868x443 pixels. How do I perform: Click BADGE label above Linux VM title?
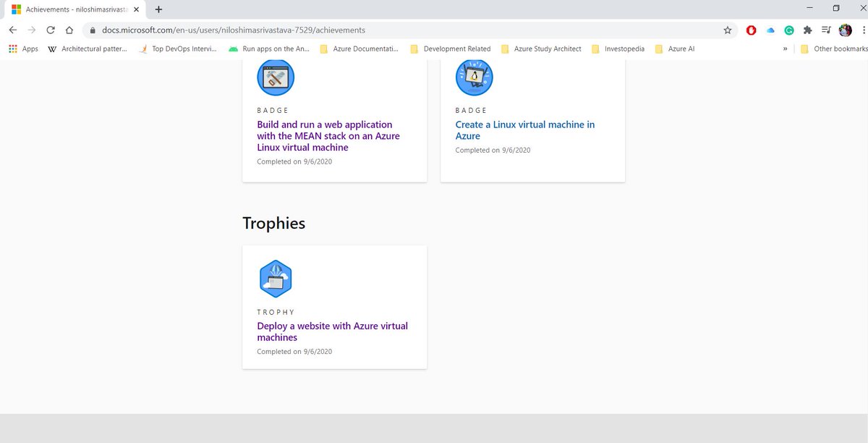[x=471, y=110]
